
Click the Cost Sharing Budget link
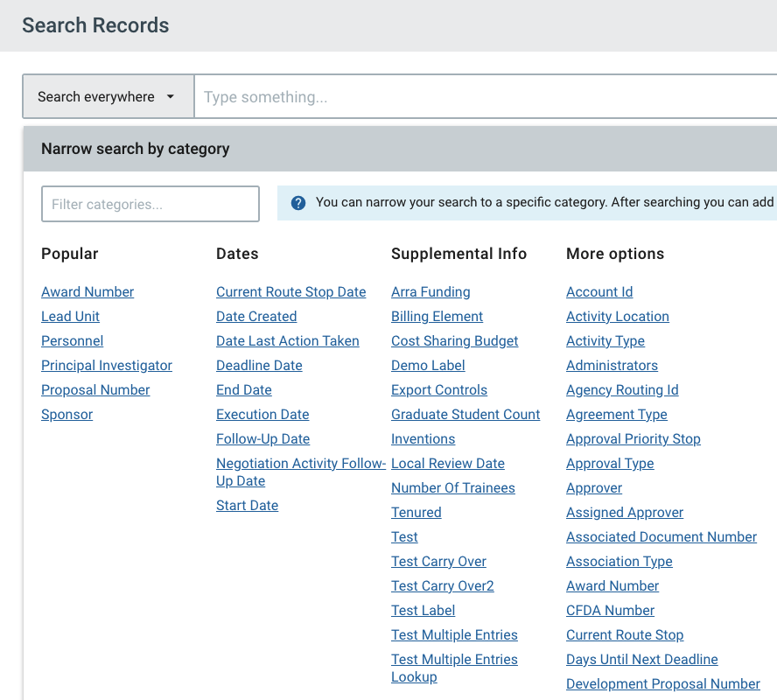point(454,341)
